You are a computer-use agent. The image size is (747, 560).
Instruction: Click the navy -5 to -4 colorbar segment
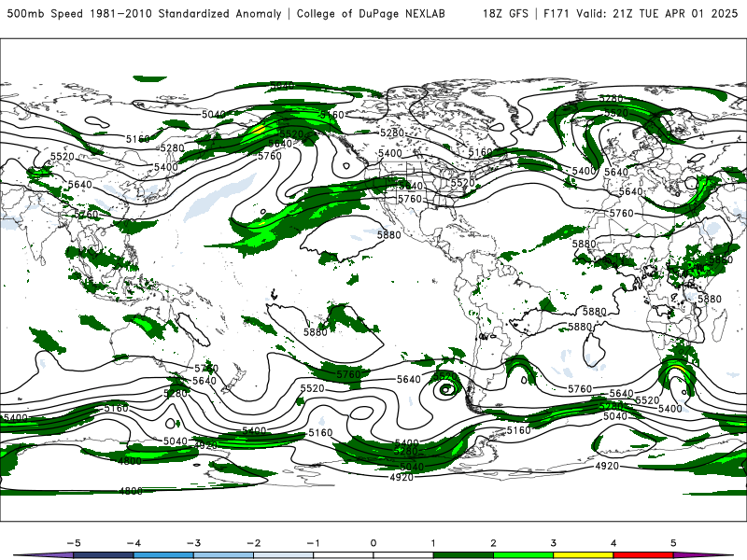(104, 555)
